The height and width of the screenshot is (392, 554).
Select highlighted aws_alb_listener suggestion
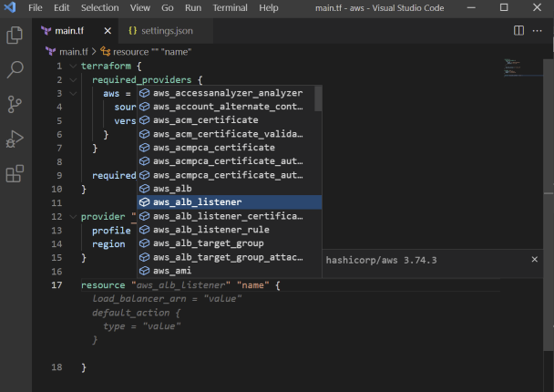point(229,202)
